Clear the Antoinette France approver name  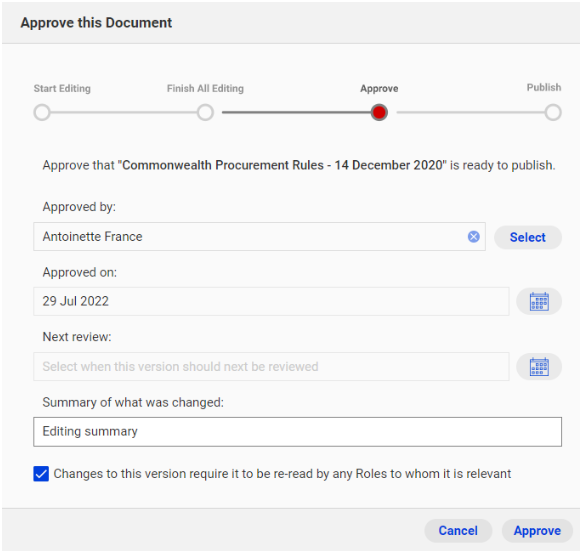pos(473,237)
